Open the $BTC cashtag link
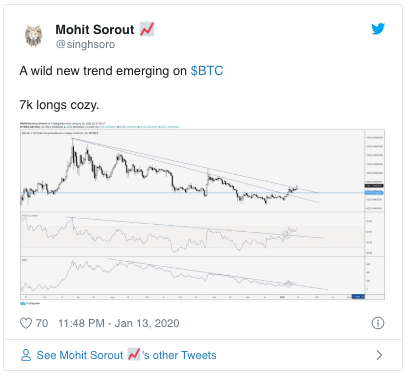 click(x=207, y=71)
